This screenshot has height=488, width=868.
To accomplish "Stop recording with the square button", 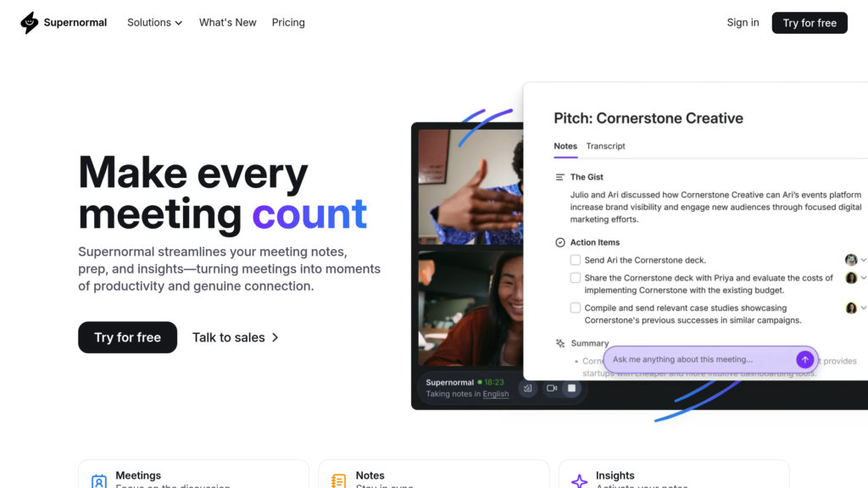I will (571, 388).
